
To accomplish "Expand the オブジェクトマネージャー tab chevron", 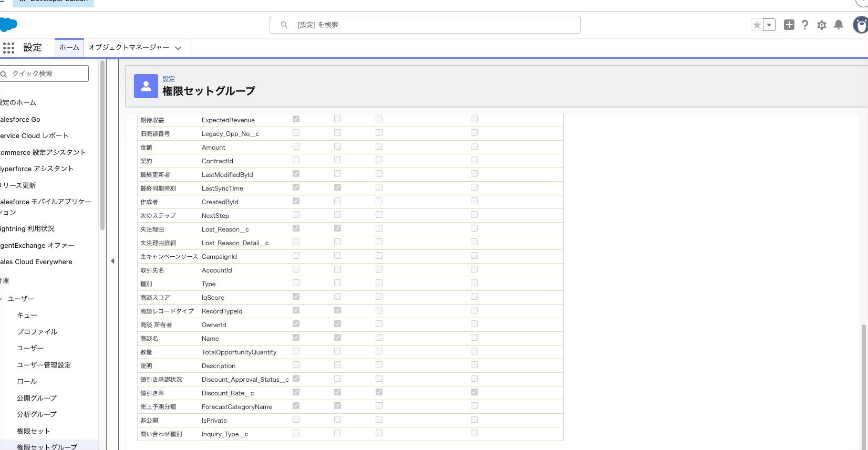I will [x=178, y=48].
